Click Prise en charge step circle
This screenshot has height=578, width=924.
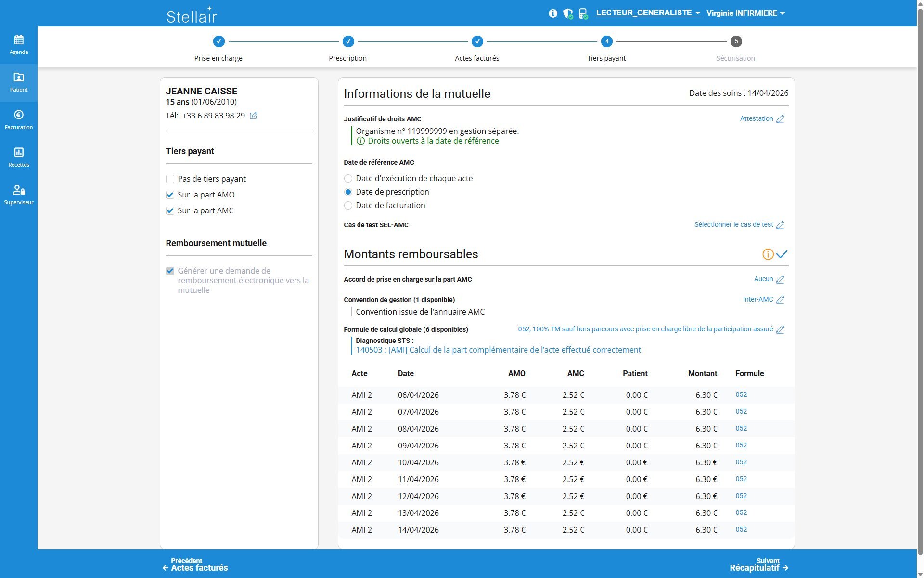[x=218, y=41]
